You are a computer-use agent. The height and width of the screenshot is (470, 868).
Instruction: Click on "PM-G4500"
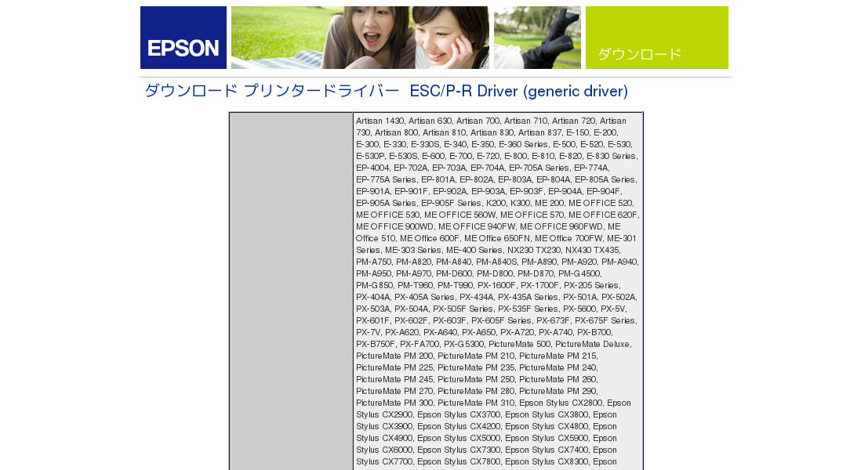coord(579,273)
